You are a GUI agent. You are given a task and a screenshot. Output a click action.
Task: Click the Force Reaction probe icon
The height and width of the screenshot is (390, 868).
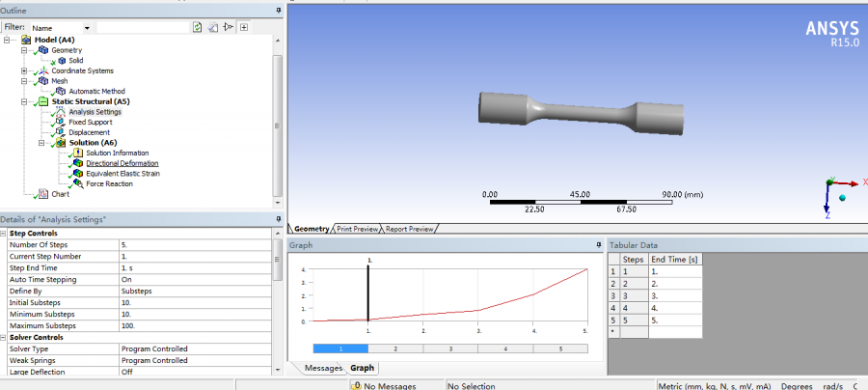pyautogui.click(x=78, y=183)
